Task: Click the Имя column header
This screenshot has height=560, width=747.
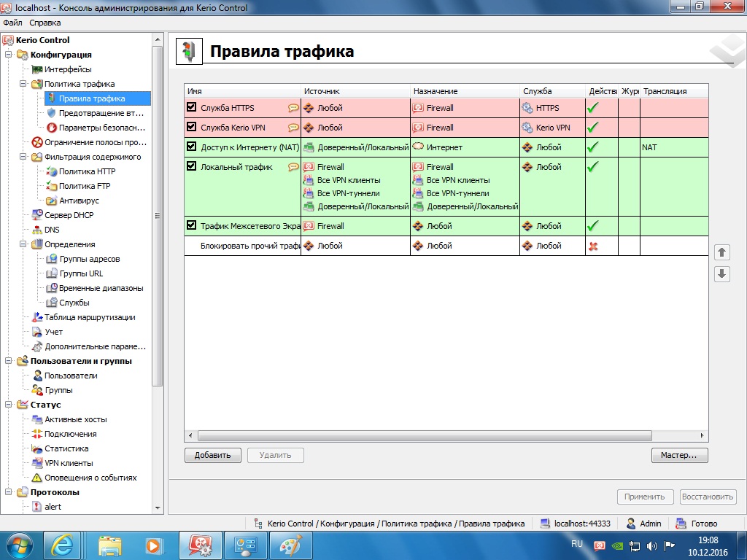Action: pyautogui.click(x=242, y=91)
